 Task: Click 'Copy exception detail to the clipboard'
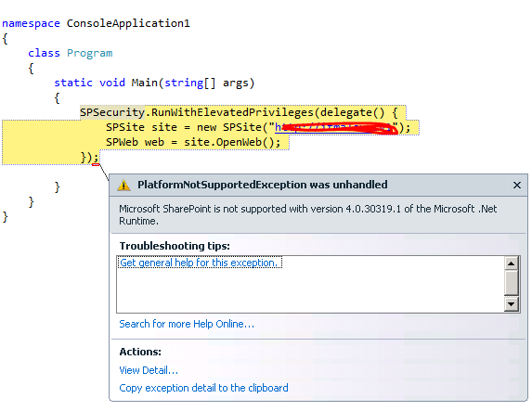[x=203, y=388]
